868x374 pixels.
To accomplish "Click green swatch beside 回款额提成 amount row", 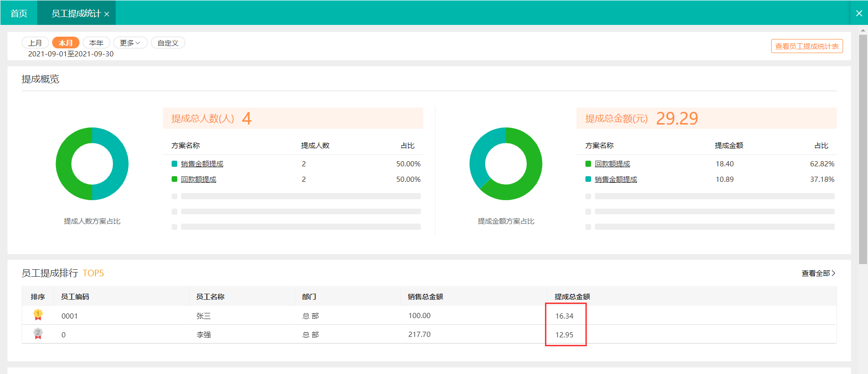I will (588, 164).
